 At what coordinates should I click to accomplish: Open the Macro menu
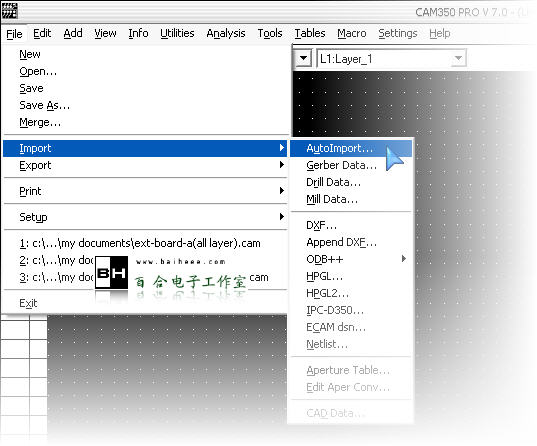(352, 33)
